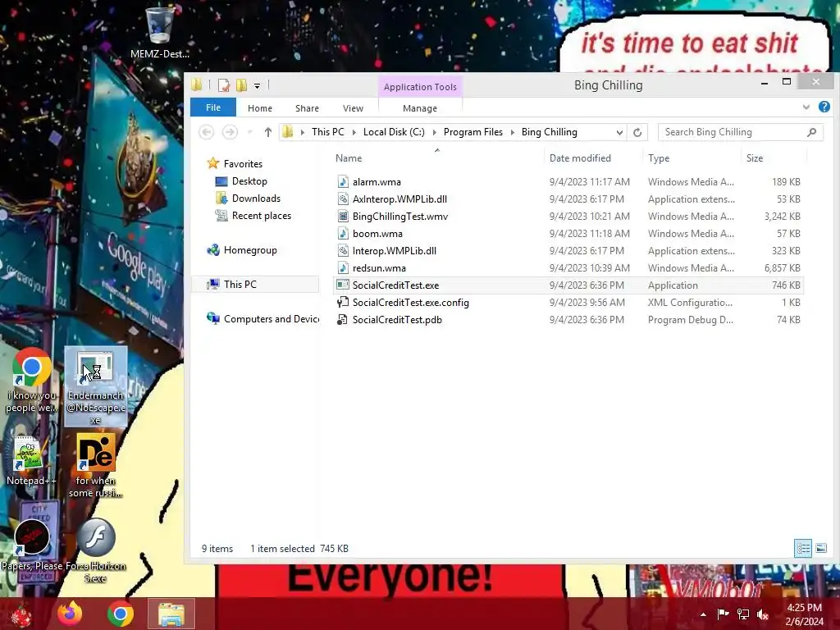Select Favorites in navigation pane
840x630 pixels.
tap(243, 164)
